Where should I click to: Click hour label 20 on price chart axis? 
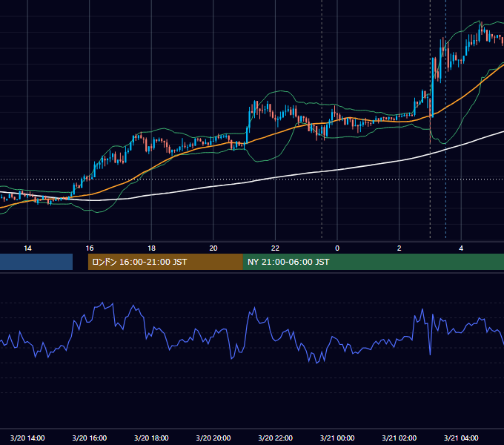click(213, 248)
